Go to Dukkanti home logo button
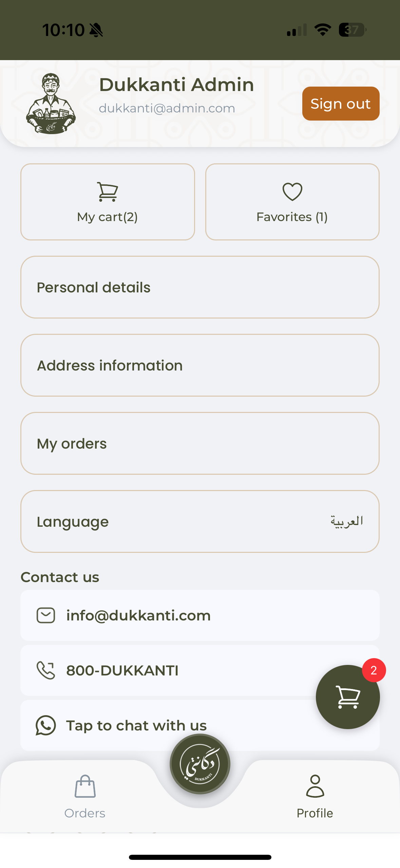The height and width of the screenshot is (868, 400). click(200, 764)
